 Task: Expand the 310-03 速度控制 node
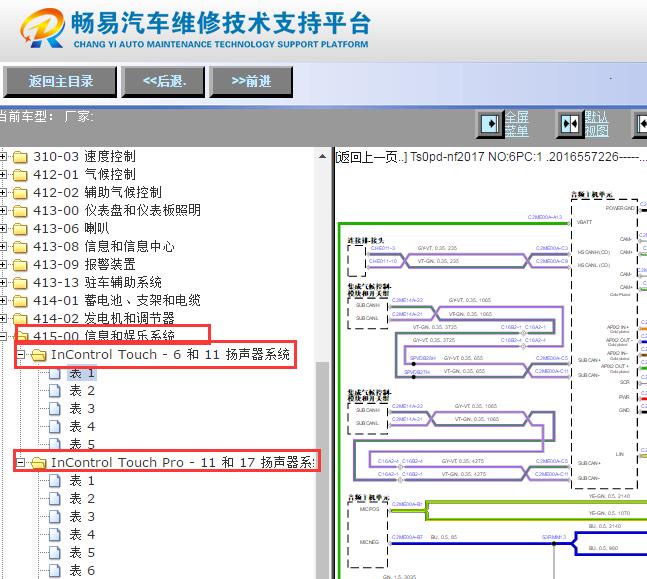pyautogui.click(x=3, y=156)
